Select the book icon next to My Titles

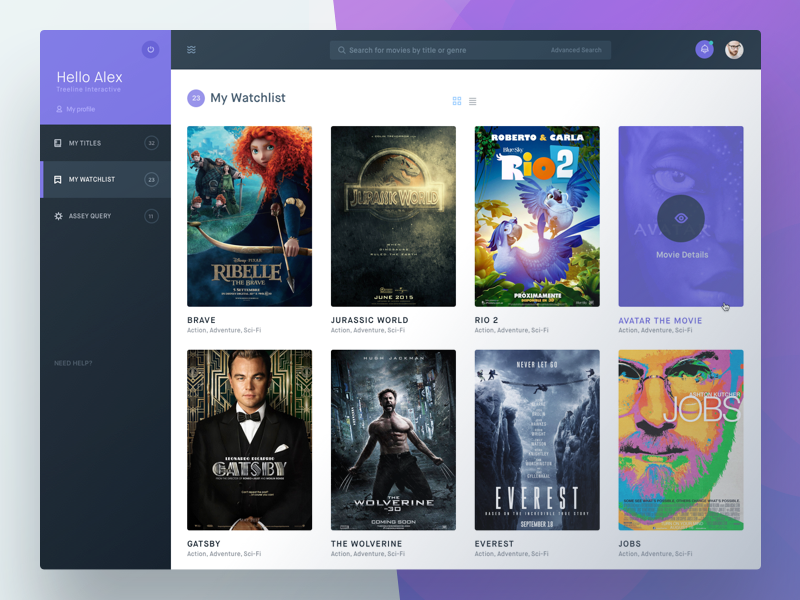coord(57,143)
